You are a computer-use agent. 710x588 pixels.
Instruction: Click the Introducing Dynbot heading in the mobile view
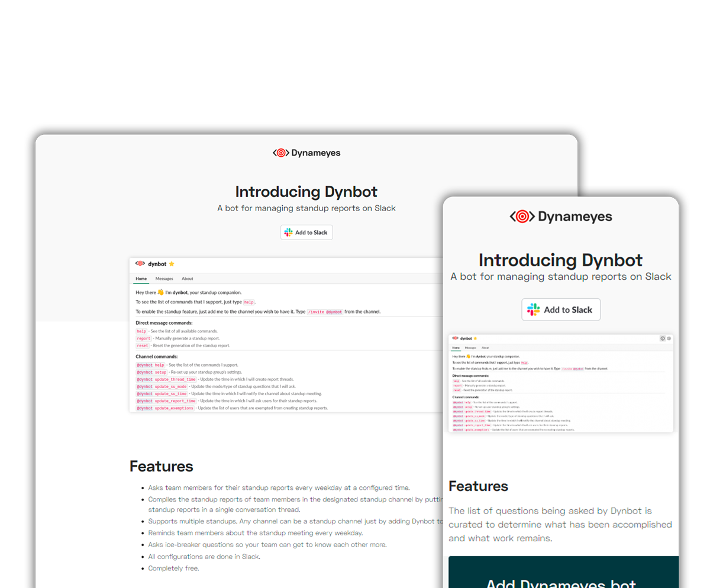pos(560,260)
